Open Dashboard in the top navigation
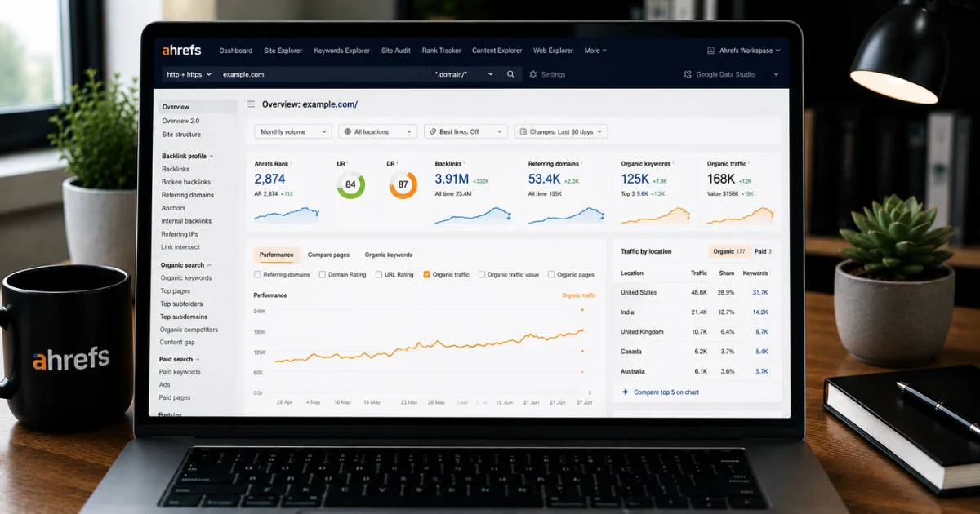 [236, 51]
